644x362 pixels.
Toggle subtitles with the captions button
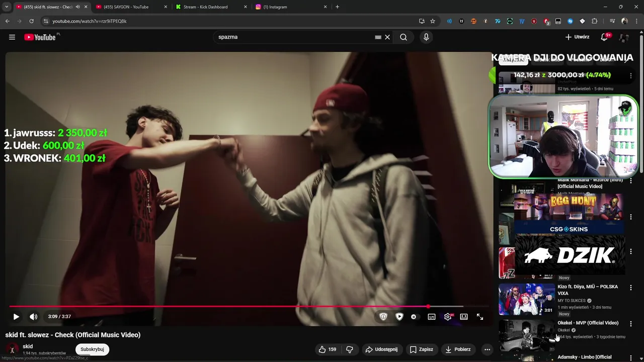click(x=432, y=317)
